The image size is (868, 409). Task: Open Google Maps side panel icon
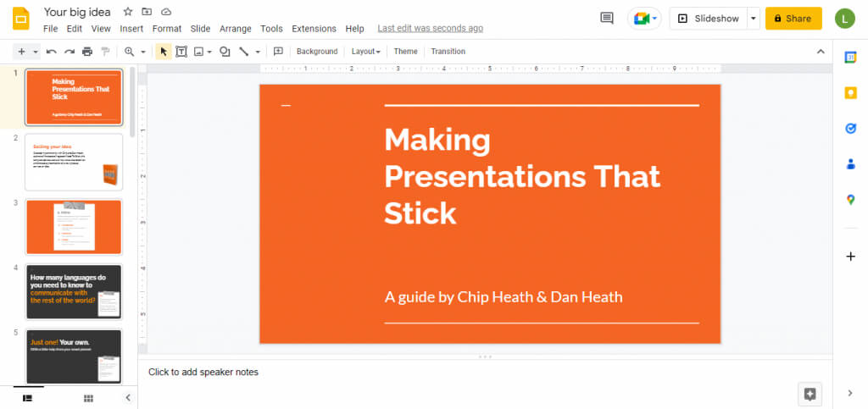coord(850,200)
